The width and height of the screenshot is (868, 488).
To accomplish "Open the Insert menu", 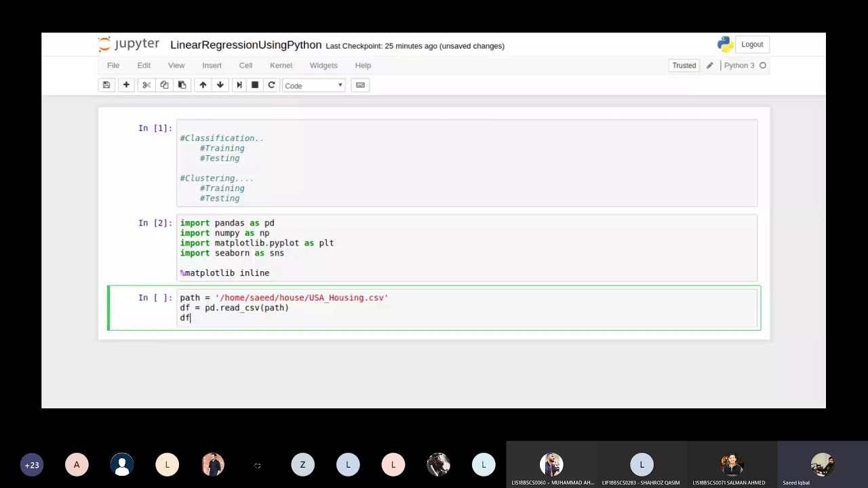I will 212,66.
